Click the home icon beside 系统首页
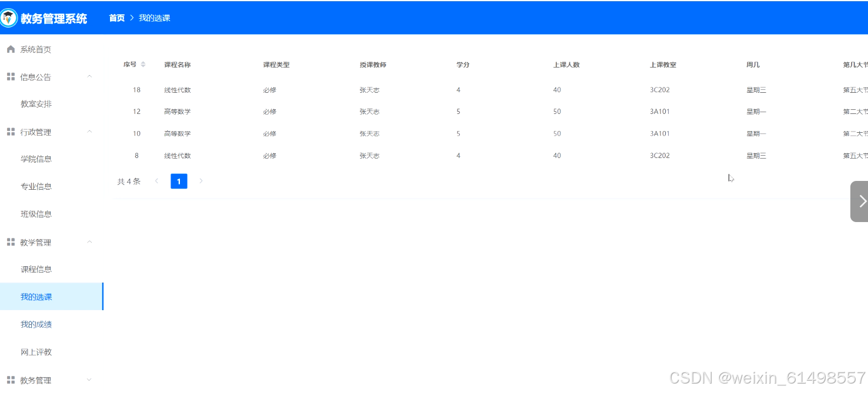The width and height of the screenshot is (868, 393). (x=10, y=49)
